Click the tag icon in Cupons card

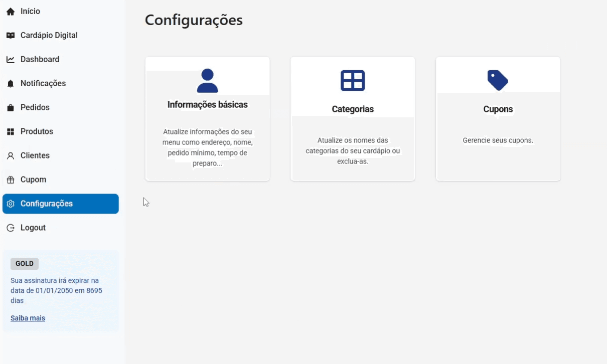[498, 80]
